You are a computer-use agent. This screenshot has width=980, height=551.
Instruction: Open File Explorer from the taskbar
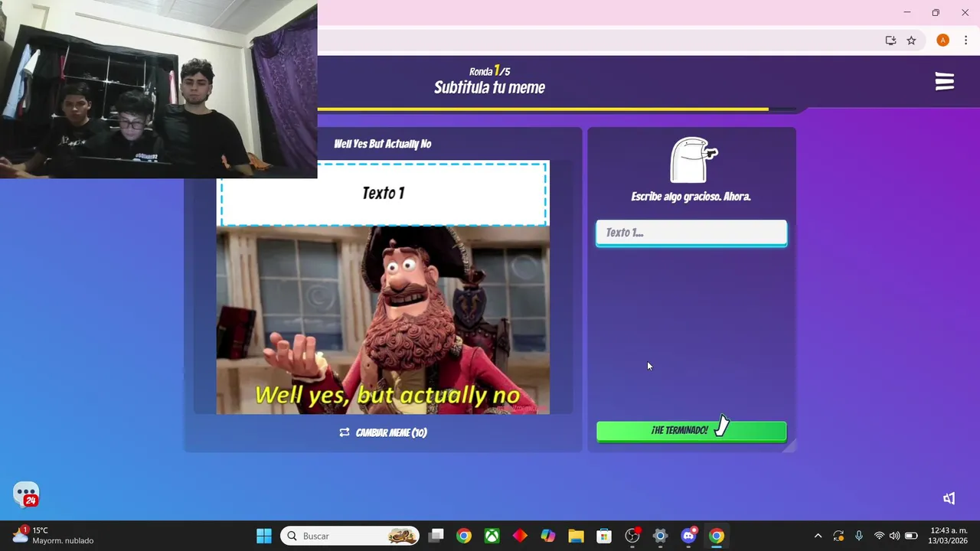(576, 536)
